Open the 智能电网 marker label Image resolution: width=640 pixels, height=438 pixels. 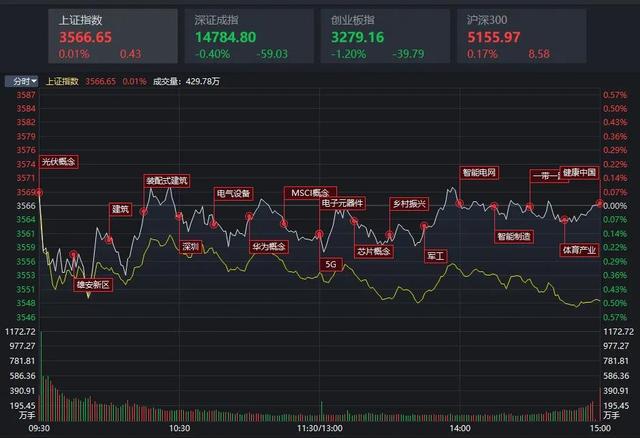[x=479, y=172]
